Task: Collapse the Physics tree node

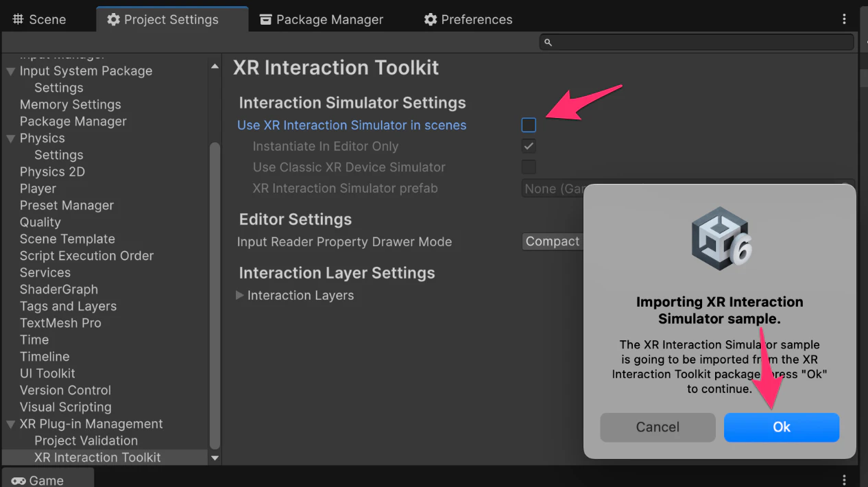Action: click(10, 139)
